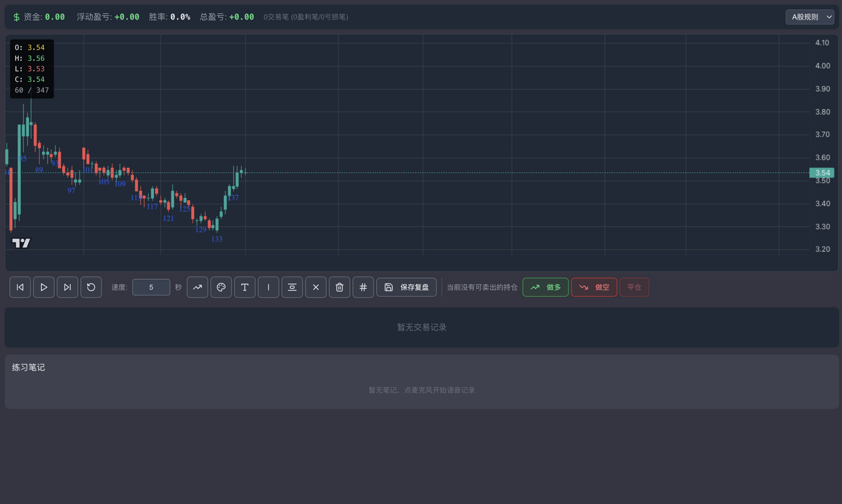The image size is (842, 504).
Task: Click the 暂无交易记录 empty records message
Action: click(422, 327)
